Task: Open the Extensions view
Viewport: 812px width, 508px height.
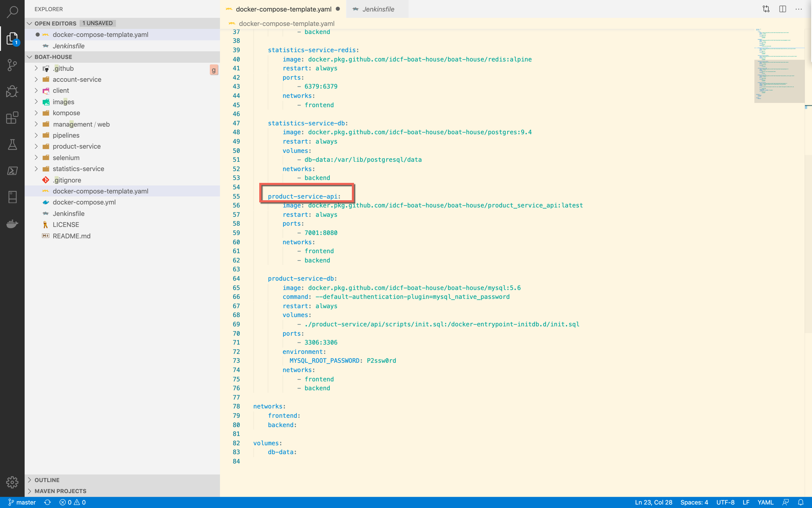Action: pyautogui.click(x=12, y=118)
